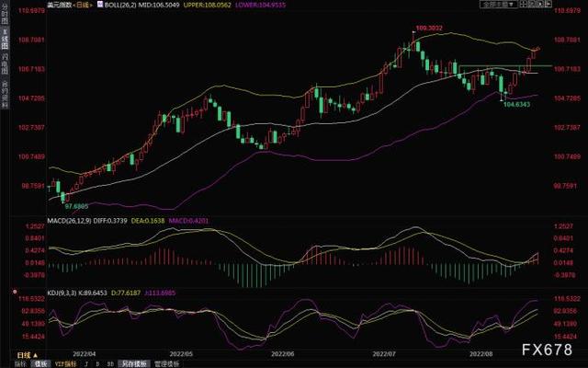Click the D:77.6187 KDJ value
This screenshot has width=588, height=368.
126,293
